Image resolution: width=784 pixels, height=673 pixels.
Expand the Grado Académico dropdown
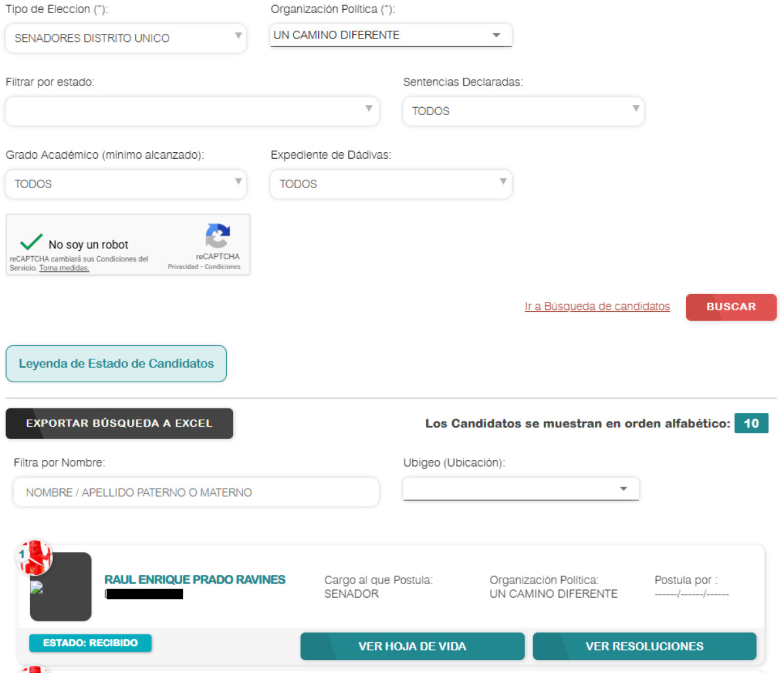(x=125, y=184)
